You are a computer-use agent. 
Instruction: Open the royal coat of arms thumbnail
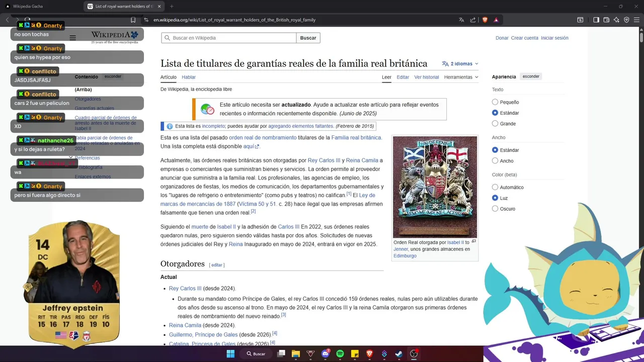pos(435,187)
